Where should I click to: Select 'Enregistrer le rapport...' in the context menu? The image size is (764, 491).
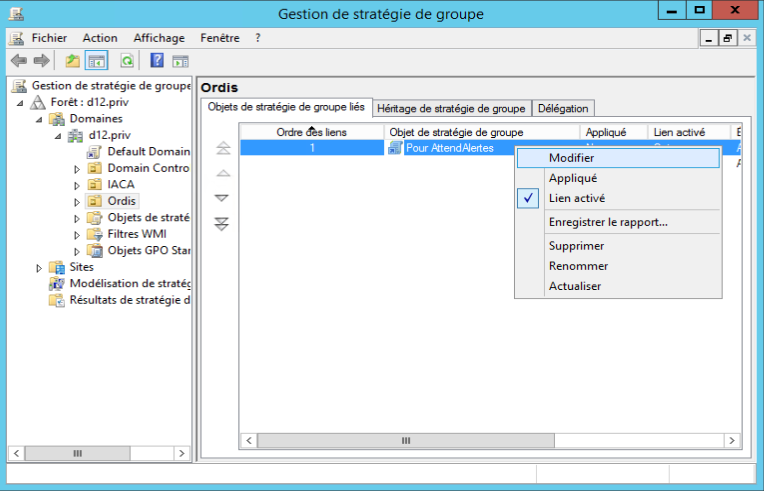point(608,222)
